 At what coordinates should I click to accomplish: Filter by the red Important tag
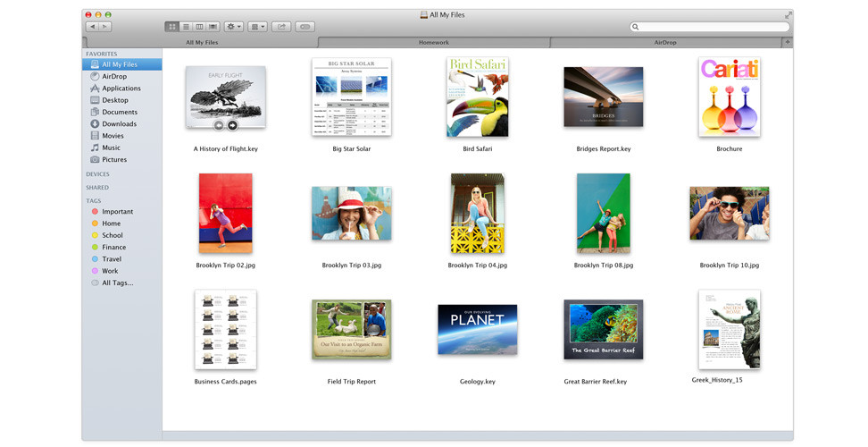[117, 212]
